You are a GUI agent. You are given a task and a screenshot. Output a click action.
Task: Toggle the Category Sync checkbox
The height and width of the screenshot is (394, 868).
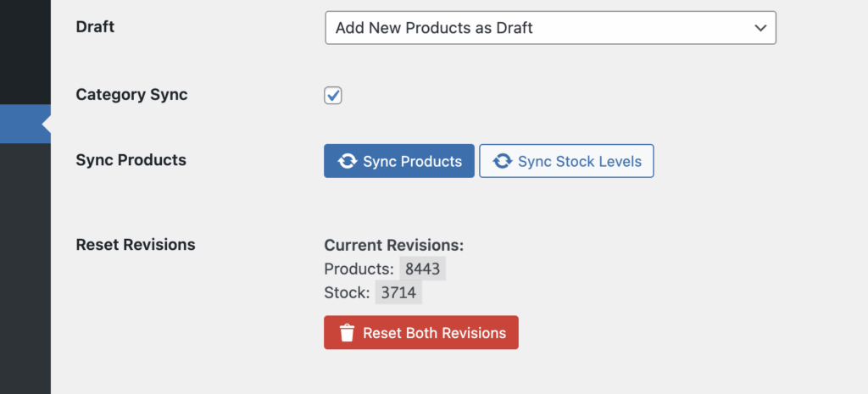tap(332, 95)
